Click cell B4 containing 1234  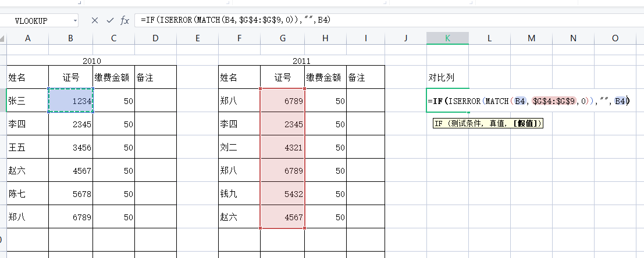70,101
